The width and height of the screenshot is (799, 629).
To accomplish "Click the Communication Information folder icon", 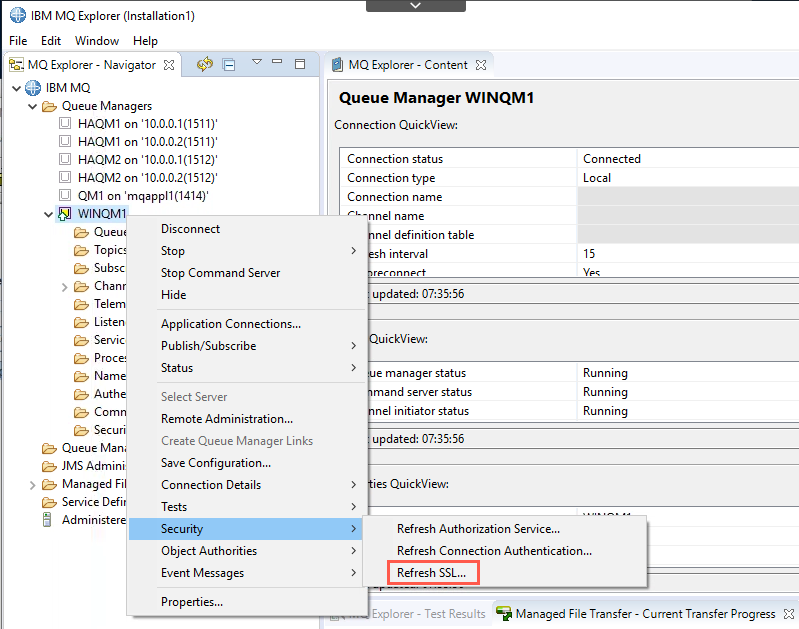I will [82, 412].
